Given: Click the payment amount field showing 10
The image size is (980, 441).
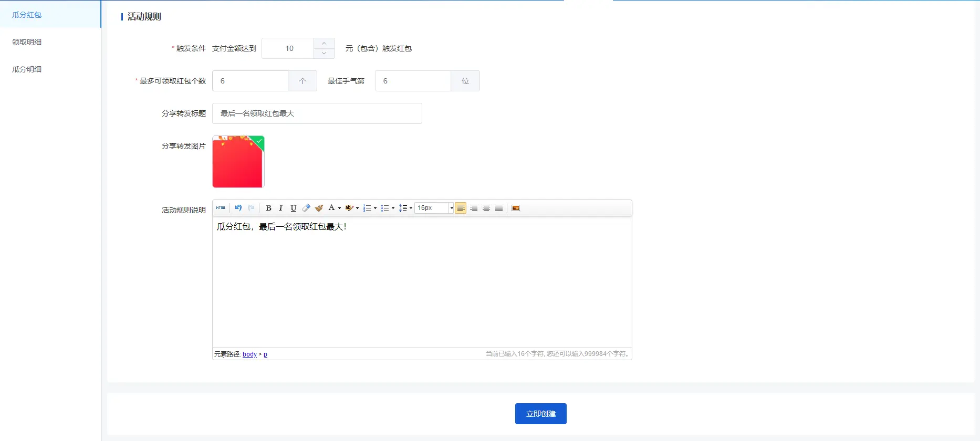Looking at the screenshot, I should [x=288, y=48].
